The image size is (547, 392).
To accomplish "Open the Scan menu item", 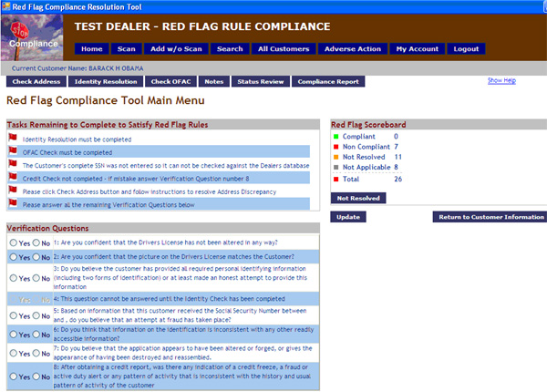I will click(x=127, y=49).
